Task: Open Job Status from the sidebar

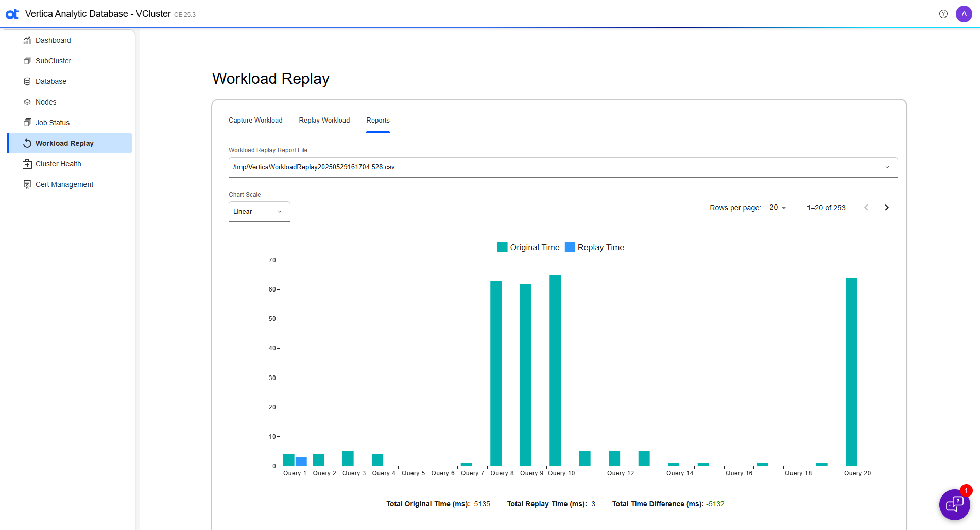Action: (53, 122)
